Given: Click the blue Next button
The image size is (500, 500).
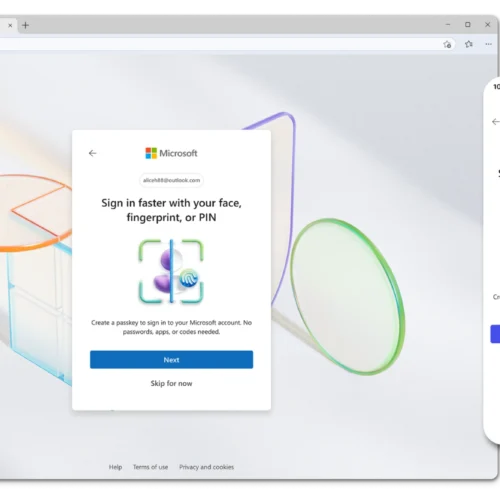Looking at the screenshot, I should click(x=171, y=360).
